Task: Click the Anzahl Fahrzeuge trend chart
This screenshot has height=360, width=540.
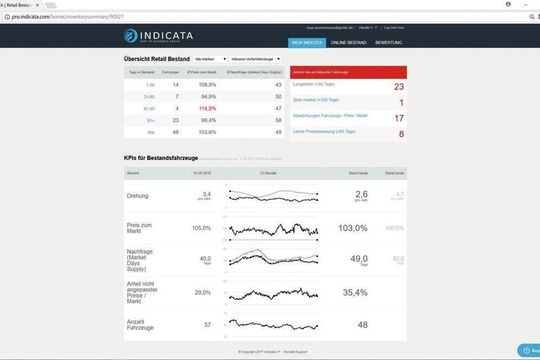Action: (273, 325)
